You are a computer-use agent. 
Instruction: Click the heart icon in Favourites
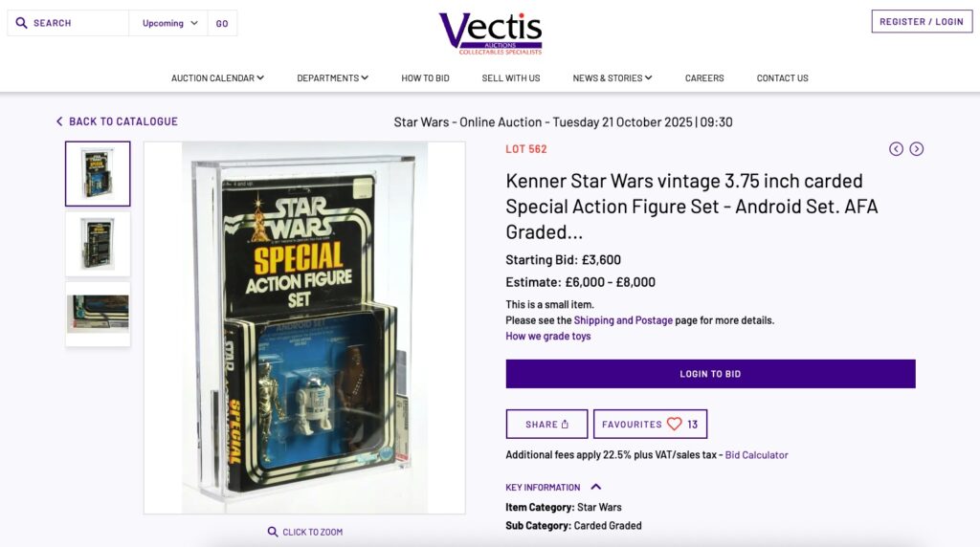coord(675,424)
